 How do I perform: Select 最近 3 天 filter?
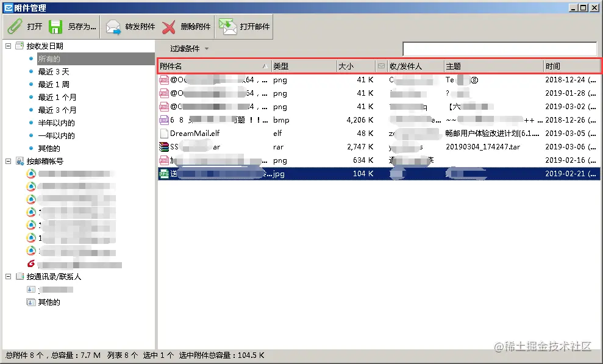(54, 71)
